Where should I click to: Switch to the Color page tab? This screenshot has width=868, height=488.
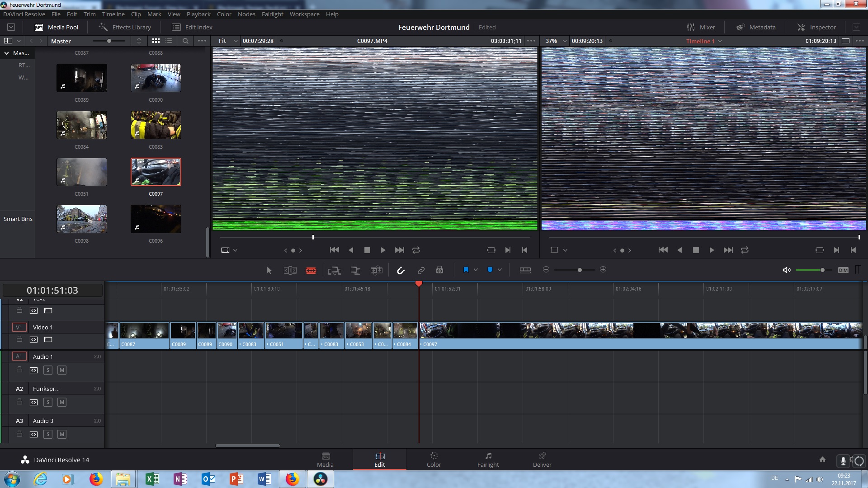coord(434,460)
